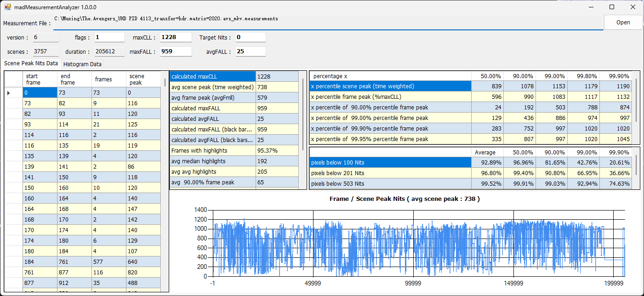Click the 'start frame' column header

click(40, 79)
